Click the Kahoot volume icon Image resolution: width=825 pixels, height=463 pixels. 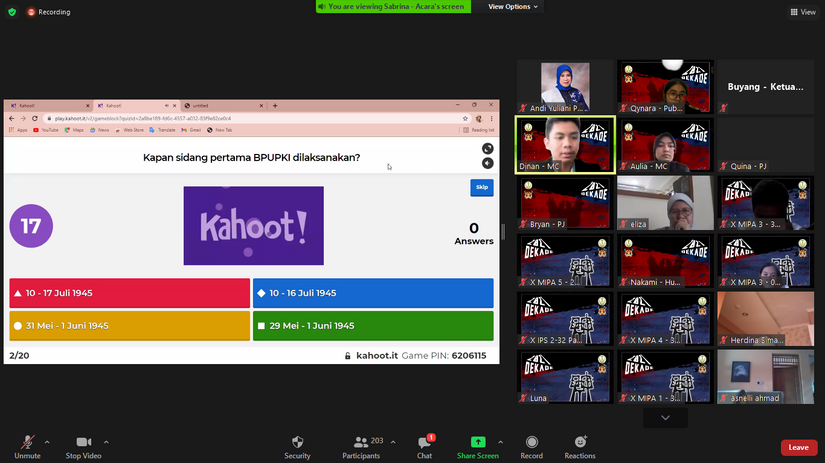pyautogui.click(x=488, y=164)
